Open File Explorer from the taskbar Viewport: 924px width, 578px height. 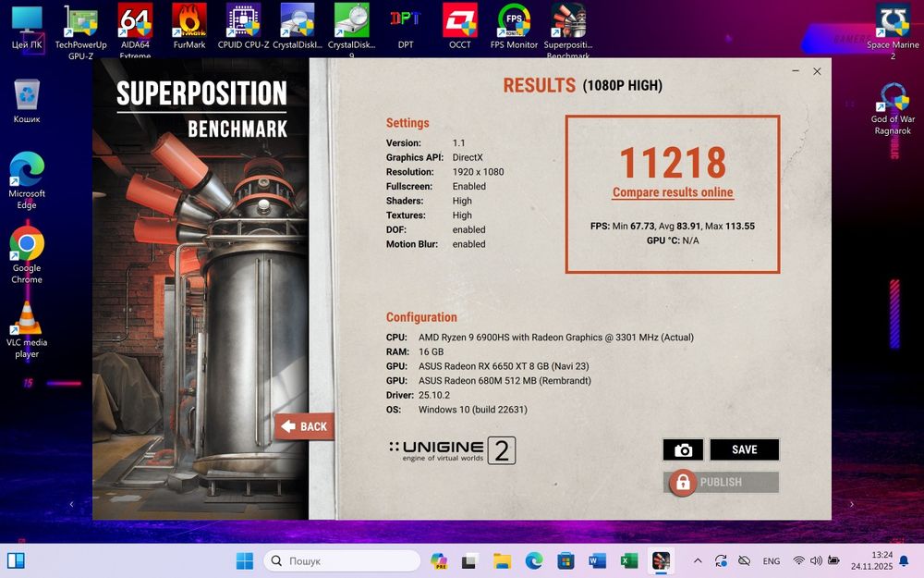point(502,561)
